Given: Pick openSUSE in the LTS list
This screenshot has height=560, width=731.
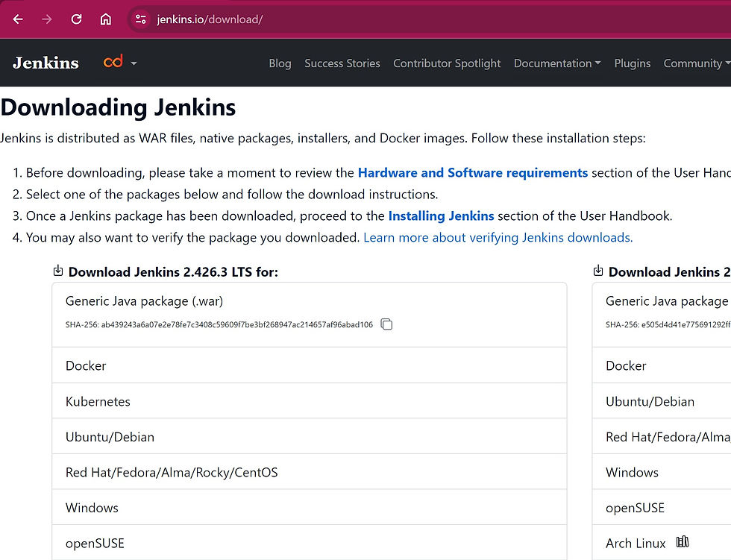Looking at the screenshot, I should (310, 543).
